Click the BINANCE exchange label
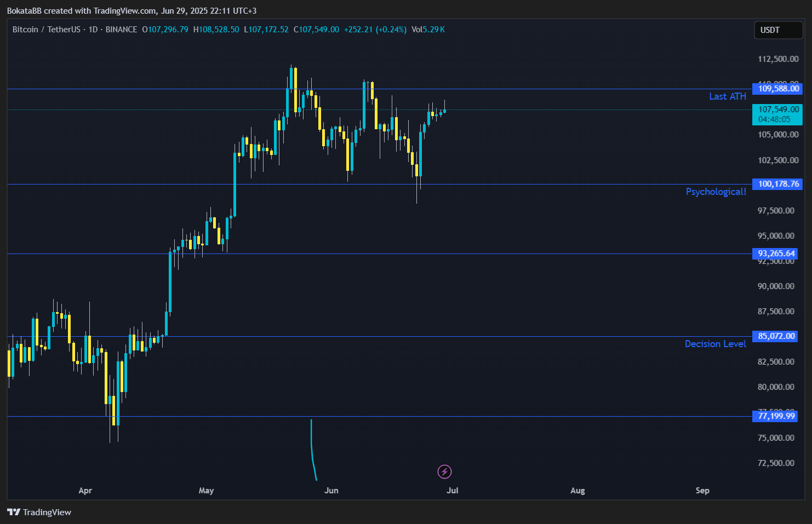The image size is (812, 524). [121, 30]
